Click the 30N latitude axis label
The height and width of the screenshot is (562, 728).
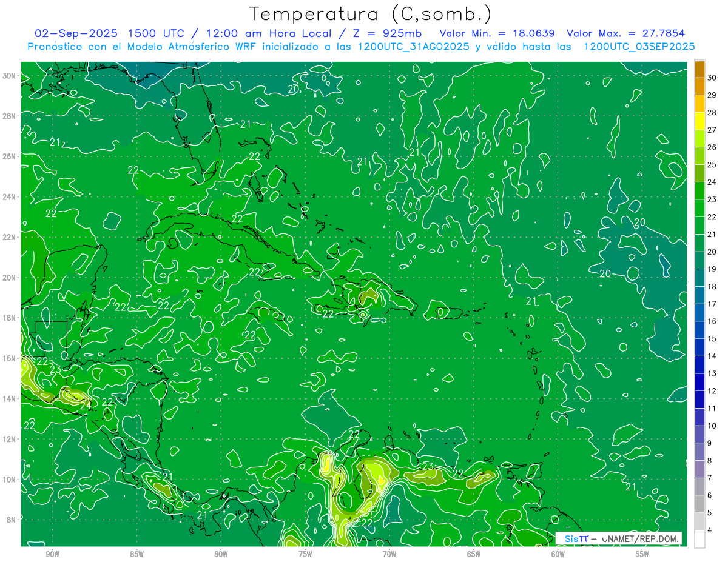pyautogui.click(x=9, y=76)
